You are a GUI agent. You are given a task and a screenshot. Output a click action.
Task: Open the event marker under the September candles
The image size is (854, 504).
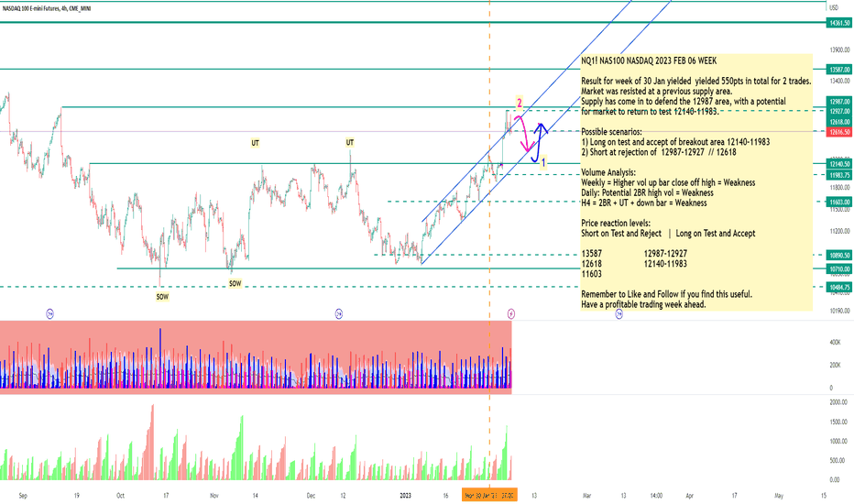tap(50, 313)
